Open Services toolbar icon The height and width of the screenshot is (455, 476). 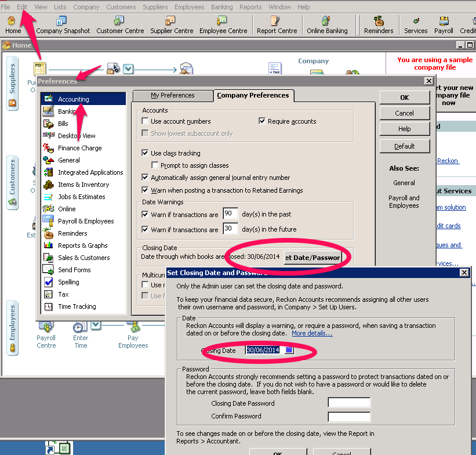pos(416,25)
